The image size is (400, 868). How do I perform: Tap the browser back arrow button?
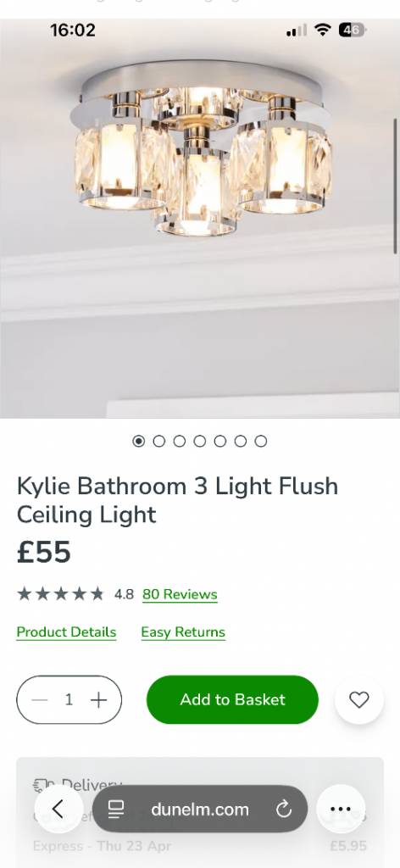(58, 809)
